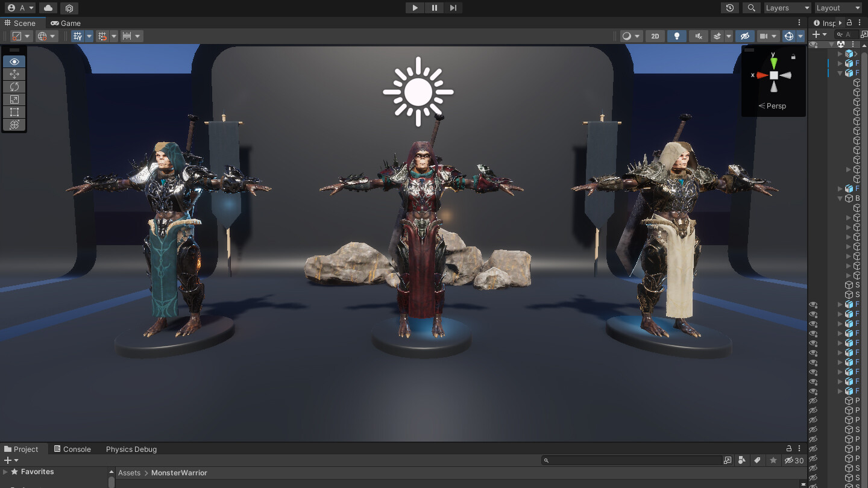Click the Assets breadcrumb in the Project panel
Image resolution: width=868 pixels, height=488 pixels.
[129, 472]
